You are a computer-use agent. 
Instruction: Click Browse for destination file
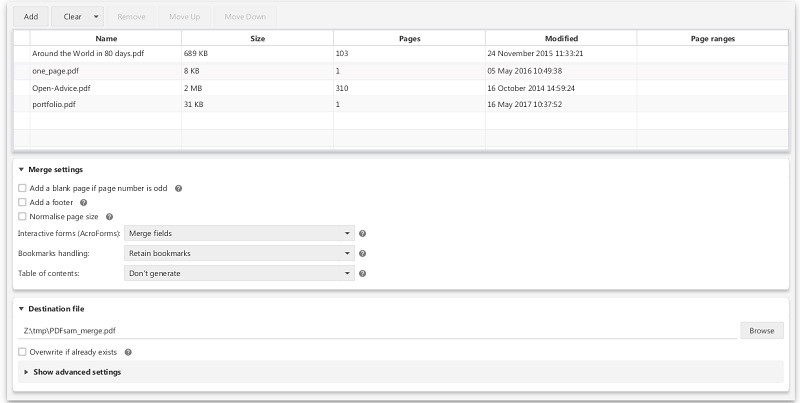[x=762, y=330]
